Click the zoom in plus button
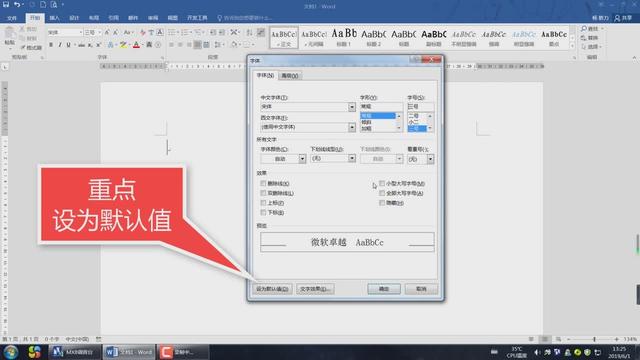Image resolution: width=640 pixels, height=360 pixels. (x=617, y=339)
